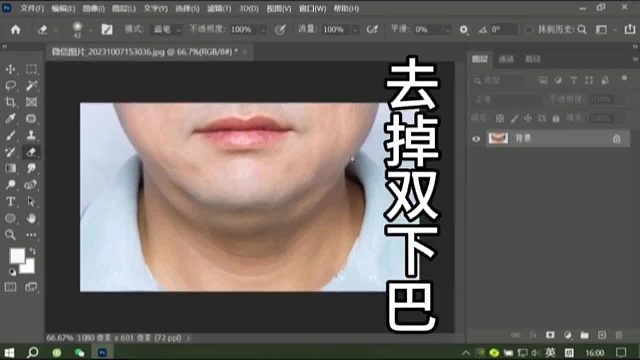This screenshot has height=360, width=640.
Task: Open the File (文件) menu
Action: (x=32, y=8)
